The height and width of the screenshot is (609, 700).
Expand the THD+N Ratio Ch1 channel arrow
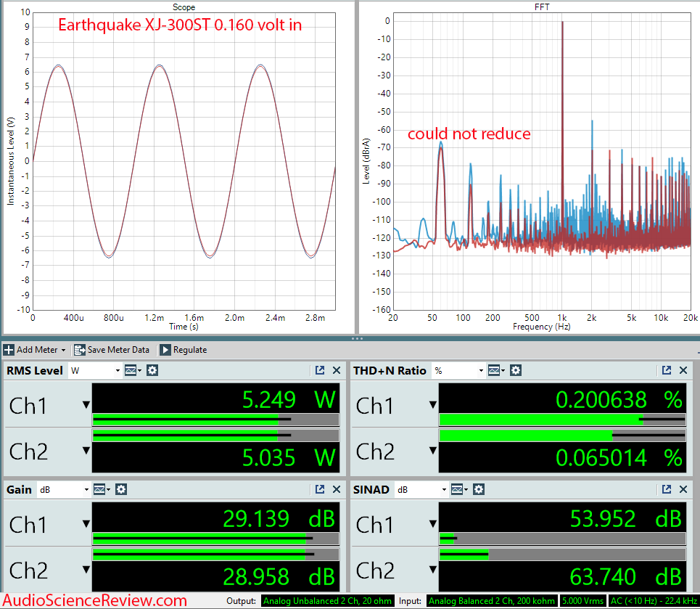[x=432, y=405]
